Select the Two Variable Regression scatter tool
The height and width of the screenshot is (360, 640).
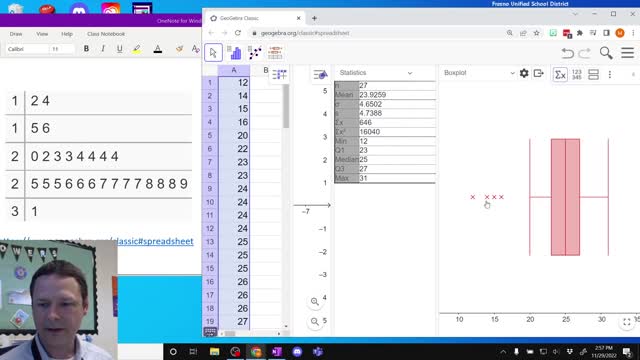point(255,53)
